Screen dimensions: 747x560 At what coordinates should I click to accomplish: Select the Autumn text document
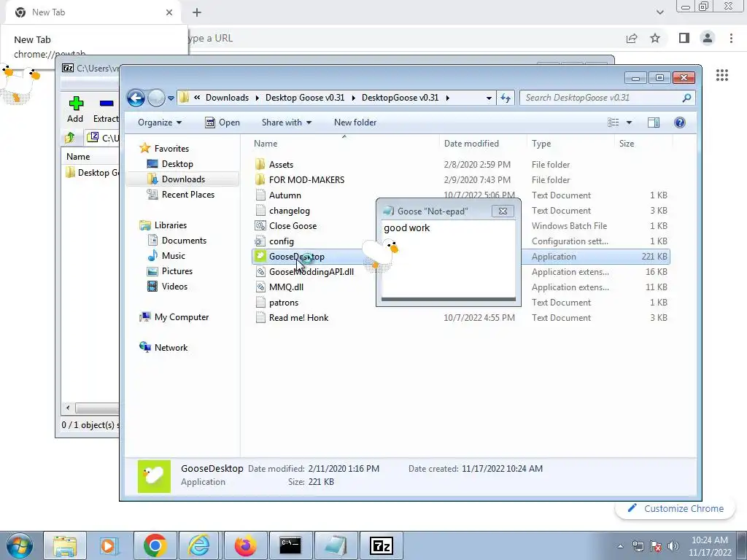pyautogui.click(x=285, y=195)
